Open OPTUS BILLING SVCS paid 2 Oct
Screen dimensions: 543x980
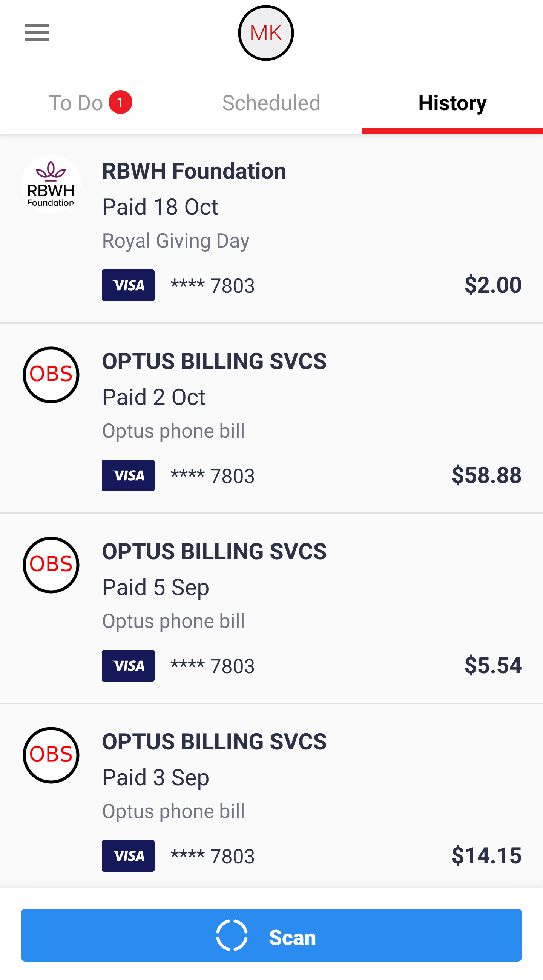[x=214, y=362]
